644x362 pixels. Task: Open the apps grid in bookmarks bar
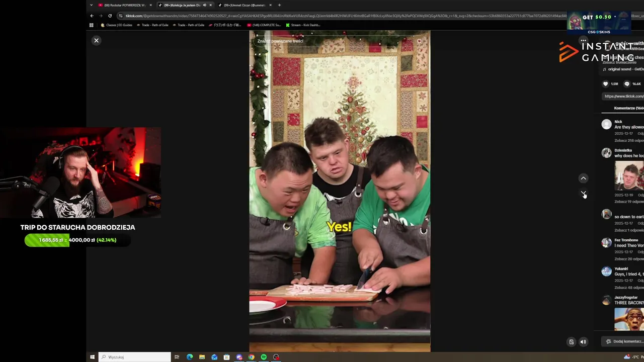pos(91,25)
